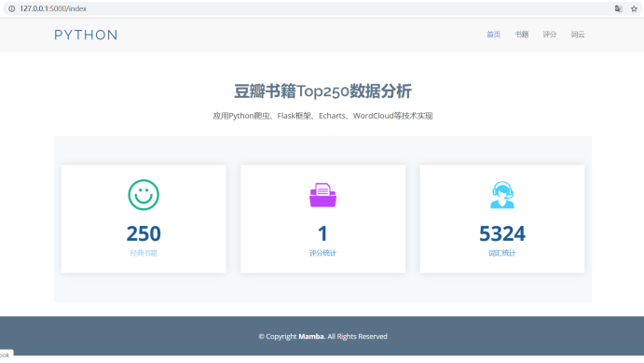Click the green smiley face icon
The width and height of the screenshot is (644, 363).
click(144, 195)
